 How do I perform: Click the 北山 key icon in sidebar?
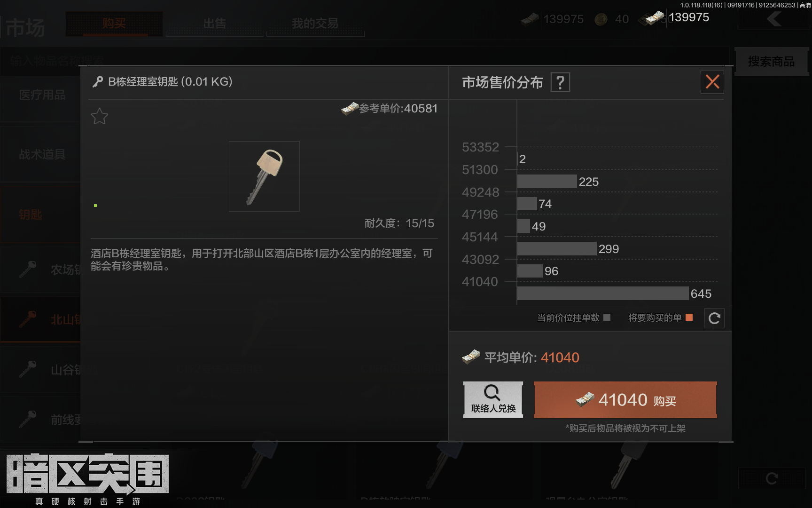point(27,319)
